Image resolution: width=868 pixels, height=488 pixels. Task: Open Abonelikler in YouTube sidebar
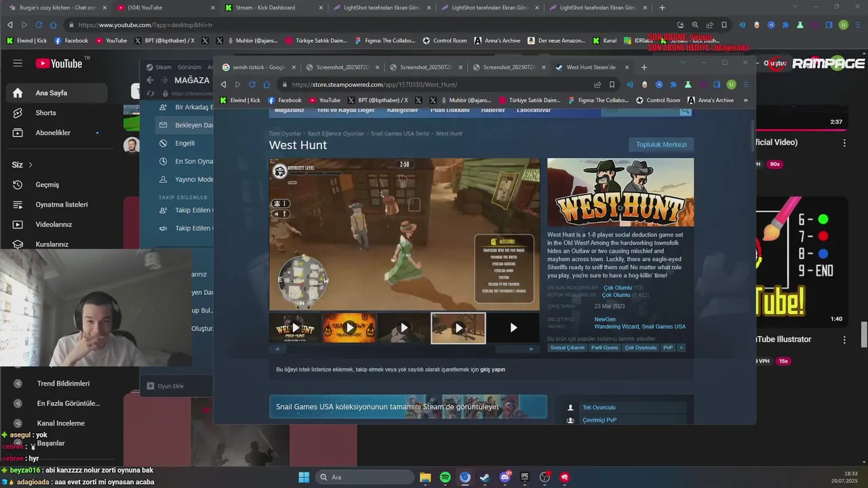pos(54,133)
